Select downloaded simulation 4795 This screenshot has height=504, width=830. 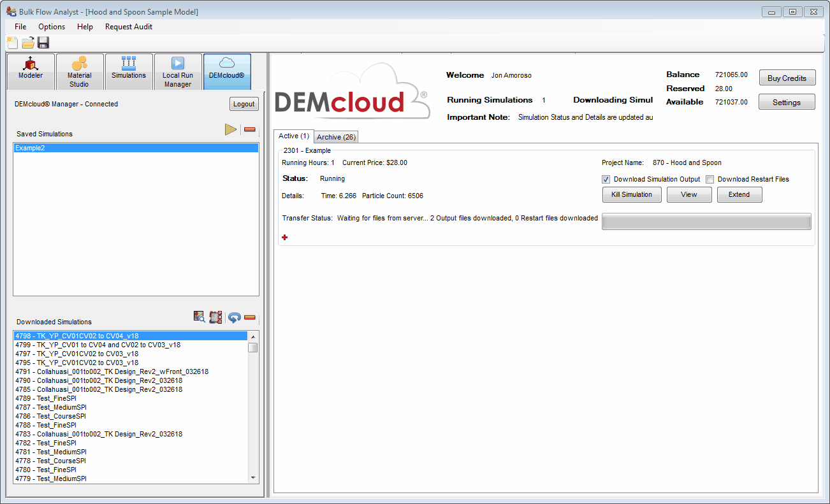pos(131,363)
